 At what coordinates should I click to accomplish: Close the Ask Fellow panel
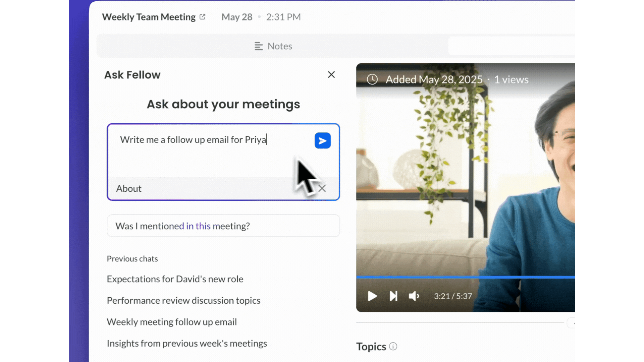pyautogui.click(x=331, y=75)
